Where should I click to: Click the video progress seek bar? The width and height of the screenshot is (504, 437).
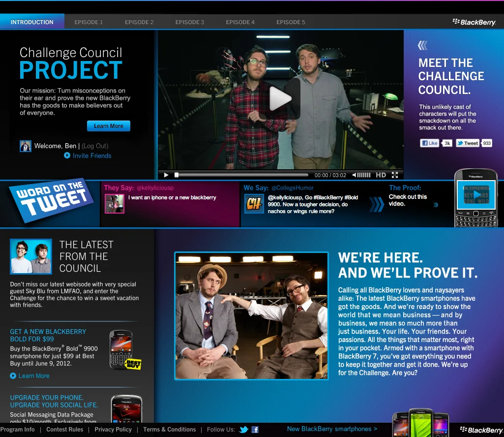tap(242, 175)
